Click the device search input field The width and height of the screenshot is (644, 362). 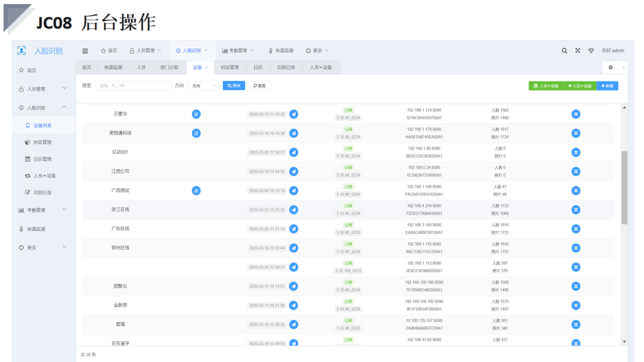click(133, 86)
